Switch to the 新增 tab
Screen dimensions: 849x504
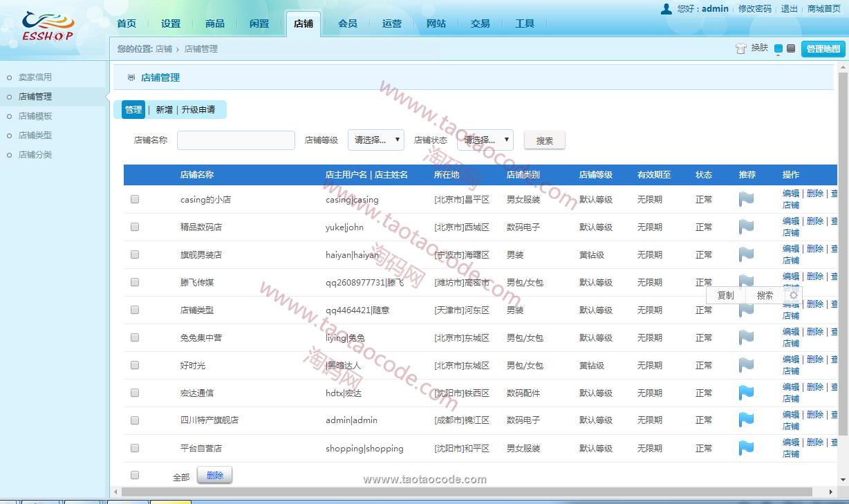point(164,110)
